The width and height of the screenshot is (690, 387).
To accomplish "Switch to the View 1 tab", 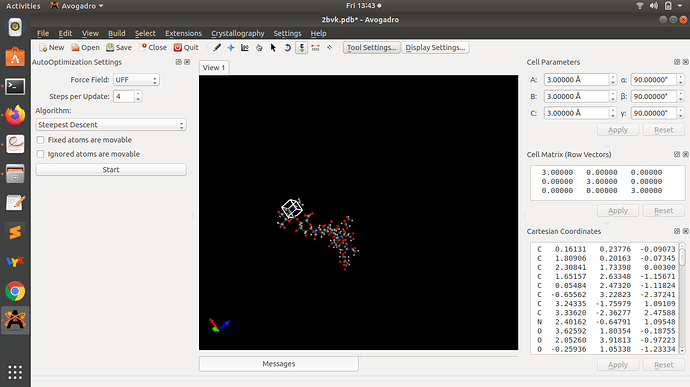I will click(x=214, y=67).
